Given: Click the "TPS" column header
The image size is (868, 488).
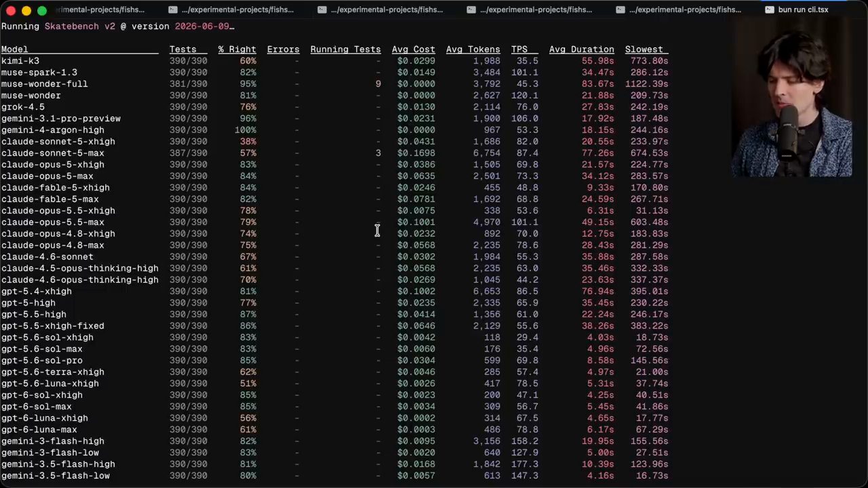Looking at the screenshot, I should pyautogui.click(x=519, y=49).
